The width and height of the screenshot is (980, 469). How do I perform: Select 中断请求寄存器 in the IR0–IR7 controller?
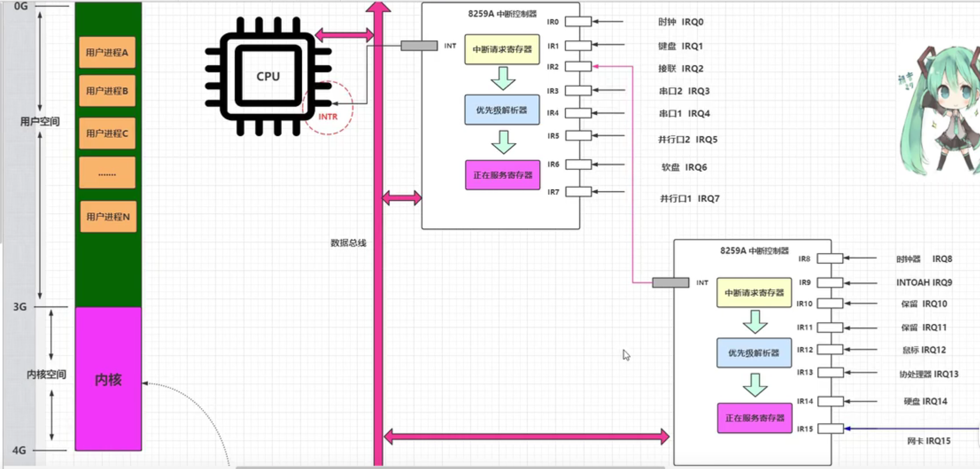[x=502, y=49]
